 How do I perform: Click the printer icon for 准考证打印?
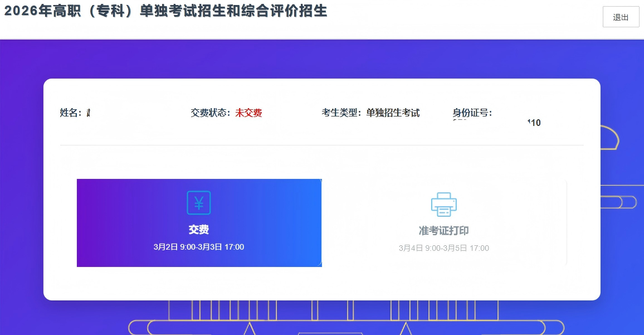click(444, 204)
